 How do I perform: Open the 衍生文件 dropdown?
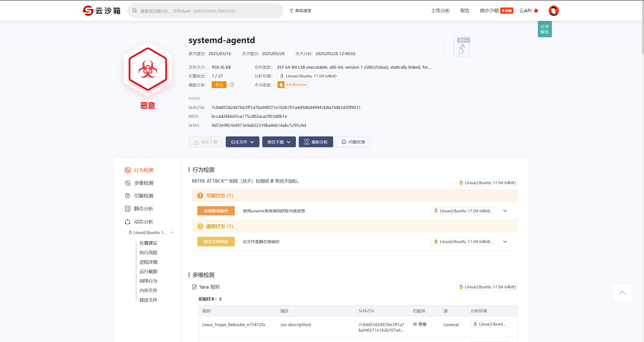(x=242, y=142)
